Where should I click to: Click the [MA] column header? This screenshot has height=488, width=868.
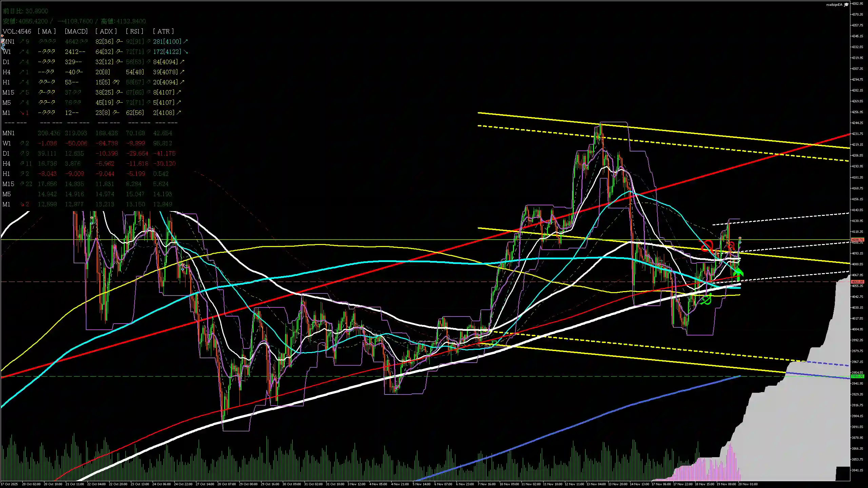coord(47,31)
